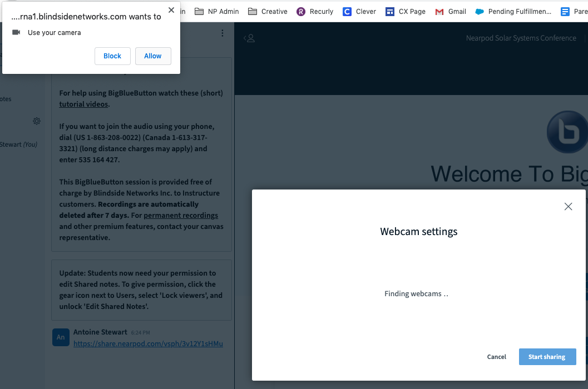
Task: Open the permanent recordings link
Action: tap(181, 215)
